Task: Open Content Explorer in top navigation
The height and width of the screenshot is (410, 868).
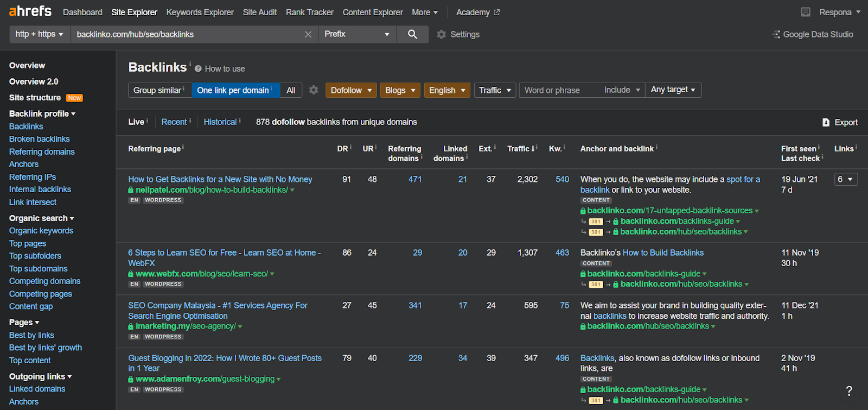Action: (x=373, y=12)
